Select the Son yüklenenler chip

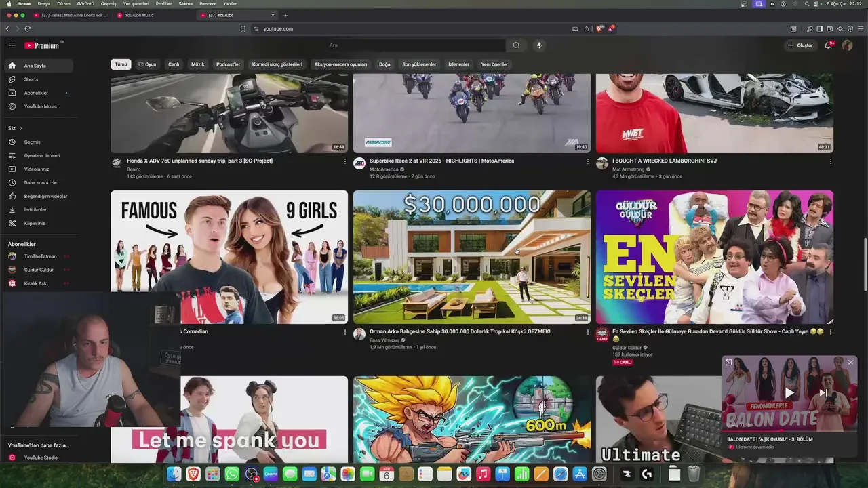(419, 64)
